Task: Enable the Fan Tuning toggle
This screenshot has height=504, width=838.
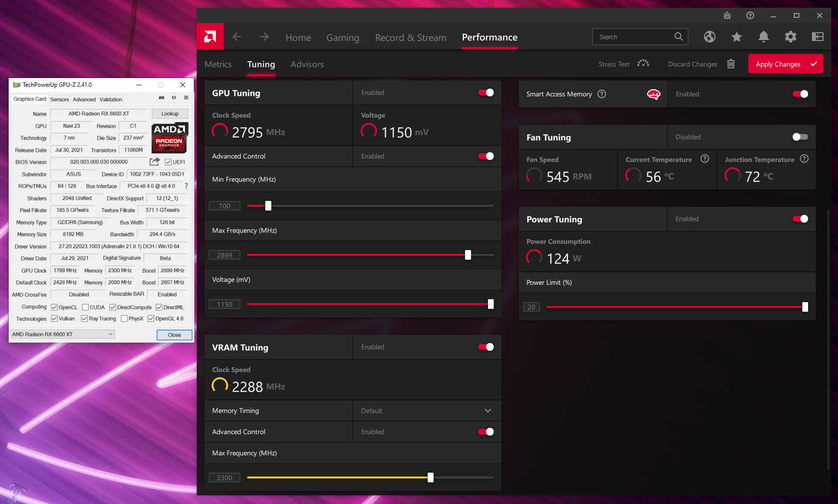Action: tap(800, 137)
